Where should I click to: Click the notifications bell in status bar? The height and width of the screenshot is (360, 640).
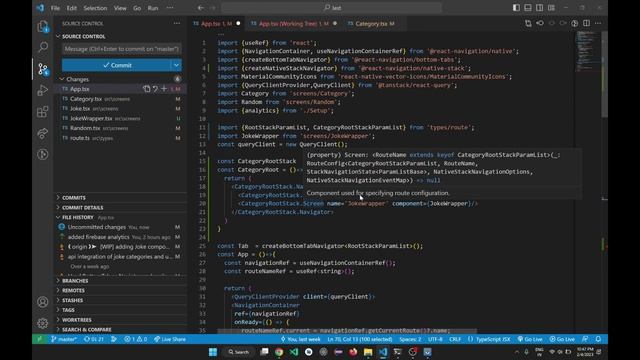pyautogui.click(x=598, y=339)
